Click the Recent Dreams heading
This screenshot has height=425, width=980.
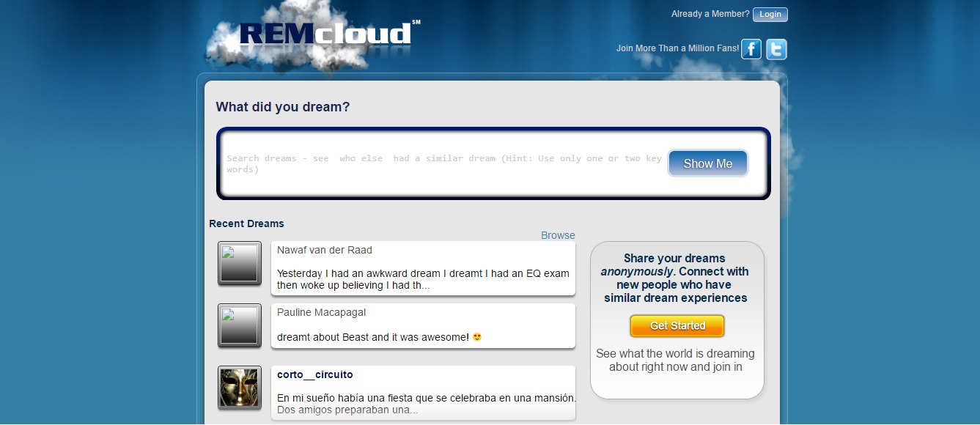point(246,223)
